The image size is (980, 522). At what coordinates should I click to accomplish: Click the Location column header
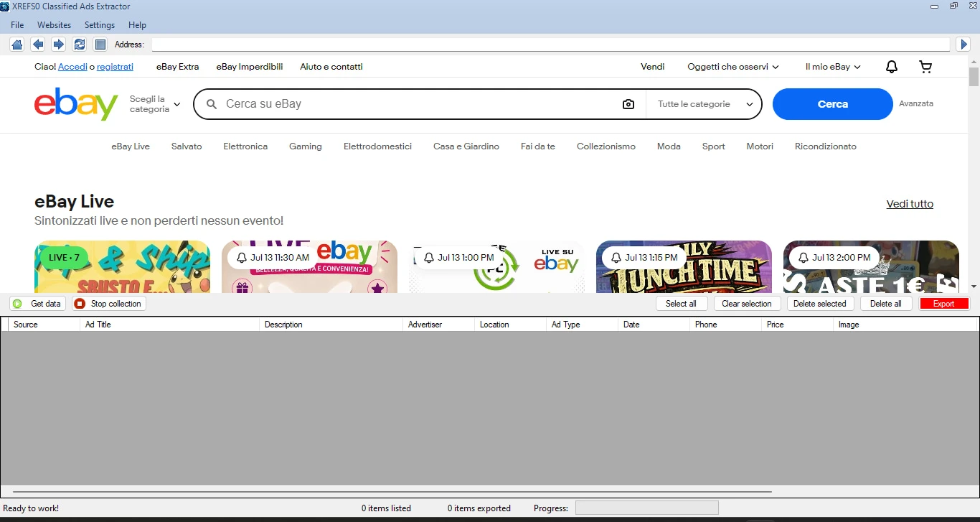click(510, 325)
